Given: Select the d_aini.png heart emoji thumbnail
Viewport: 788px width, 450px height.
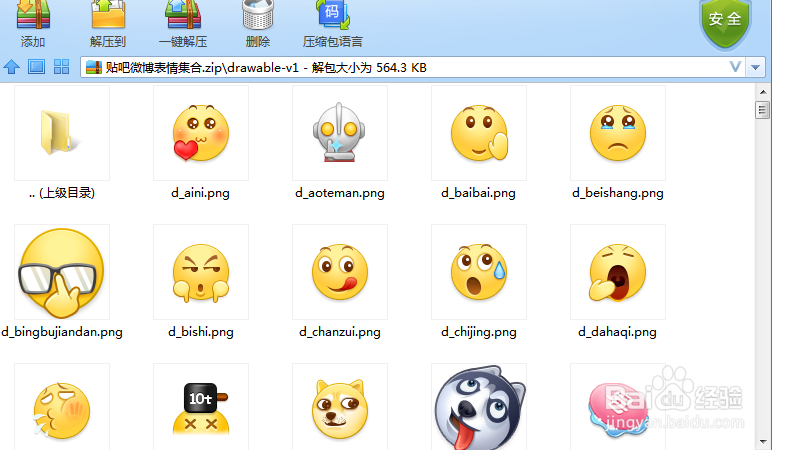Looking at the screenshot, I should (x=201, y=133).
